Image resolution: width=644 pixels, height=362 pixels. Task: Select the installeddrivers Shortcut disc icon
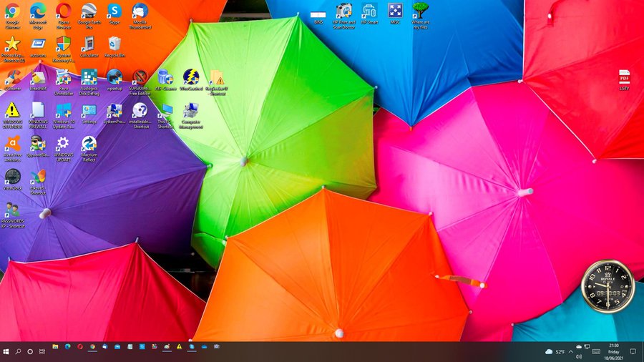pos(140,116)
